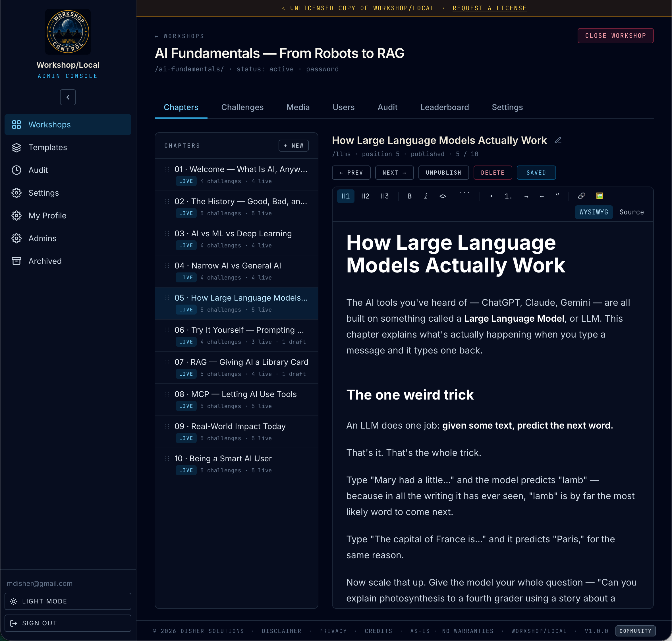Open the Leaderboard tab

[x=444, y=107]
